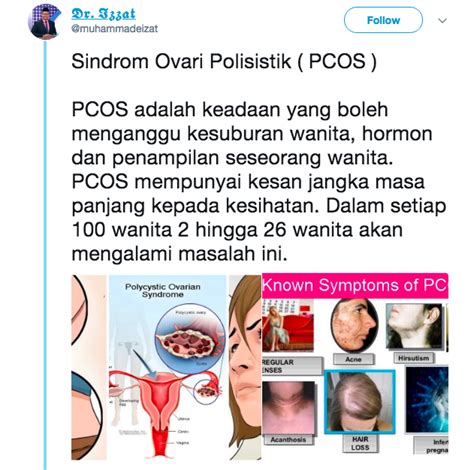The width and height of the screenshot is (474, 470).
Task: Click the infertility blue cell picture
Action: (x=427, y=399)
